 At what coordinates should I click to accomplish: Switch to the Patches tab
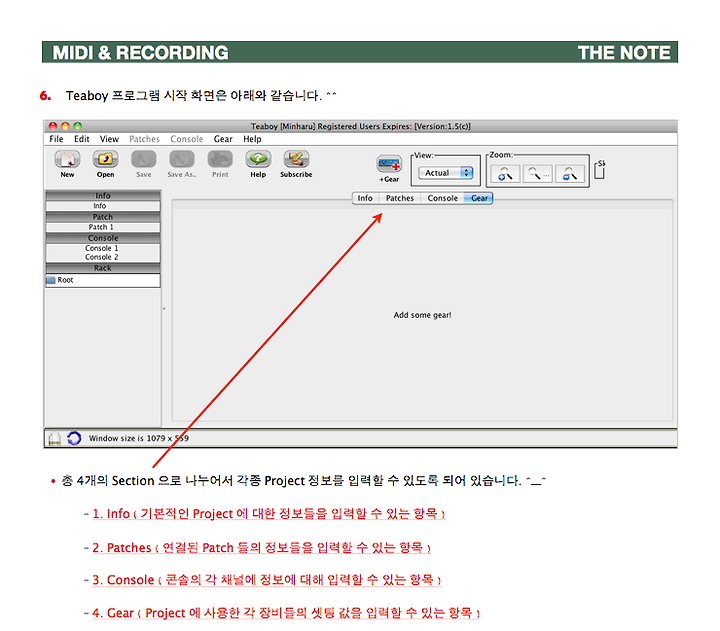399,198
